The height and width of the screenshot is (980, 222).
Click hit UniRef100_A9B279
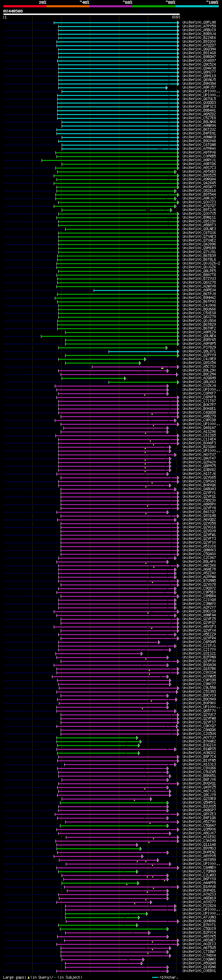click(x=199, y=416)
